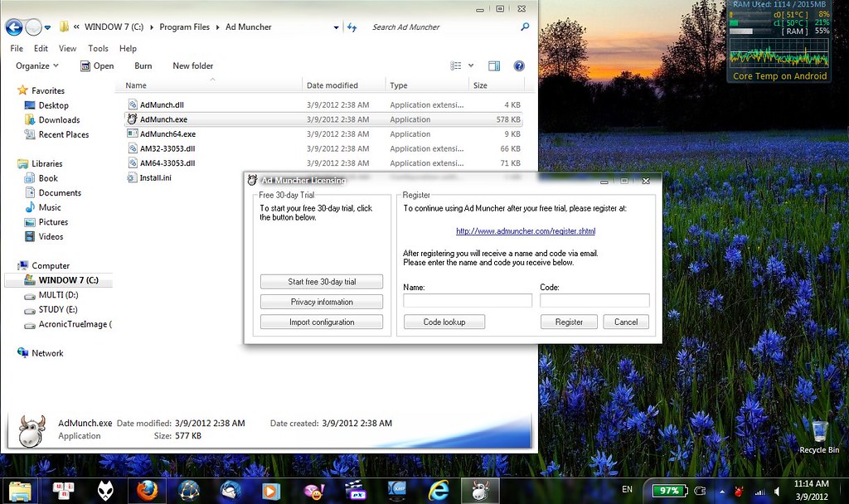Click the Open toolbar button
The width and height of the screenshot is (849, 504).
(97, 65)
